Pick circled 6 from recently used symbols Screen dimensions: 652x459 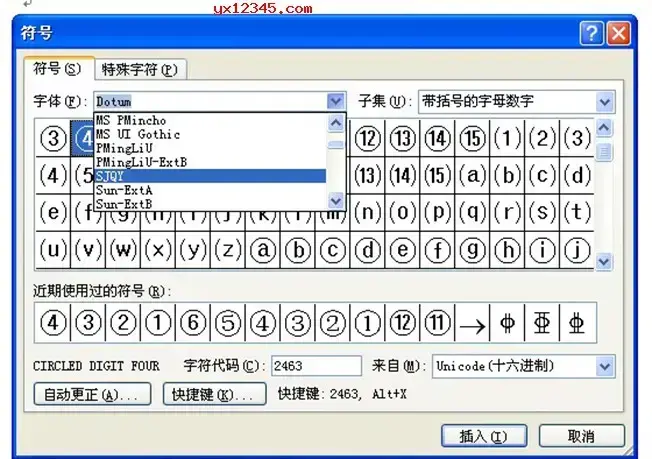pos(193,323)
